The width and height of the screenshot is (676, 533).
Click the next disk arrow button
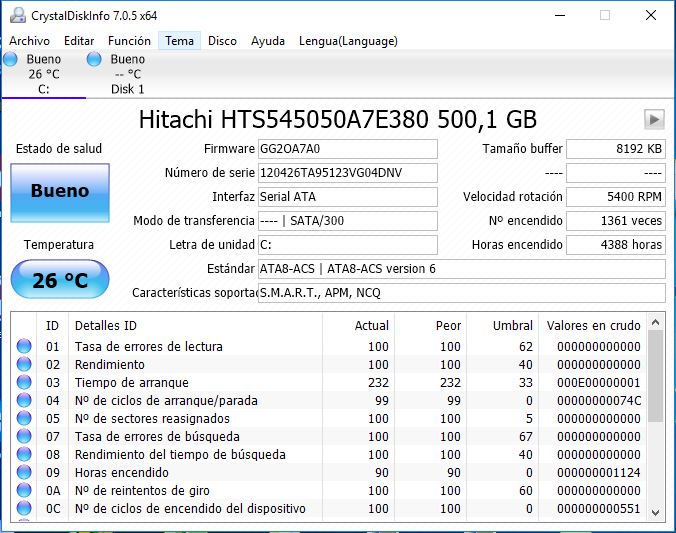654,120
